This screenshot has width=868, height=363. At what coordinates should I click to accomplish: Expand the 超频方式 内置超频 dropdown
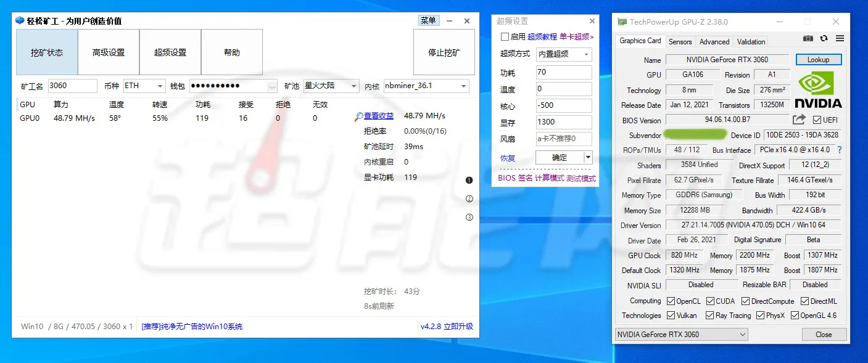(564, 54)
